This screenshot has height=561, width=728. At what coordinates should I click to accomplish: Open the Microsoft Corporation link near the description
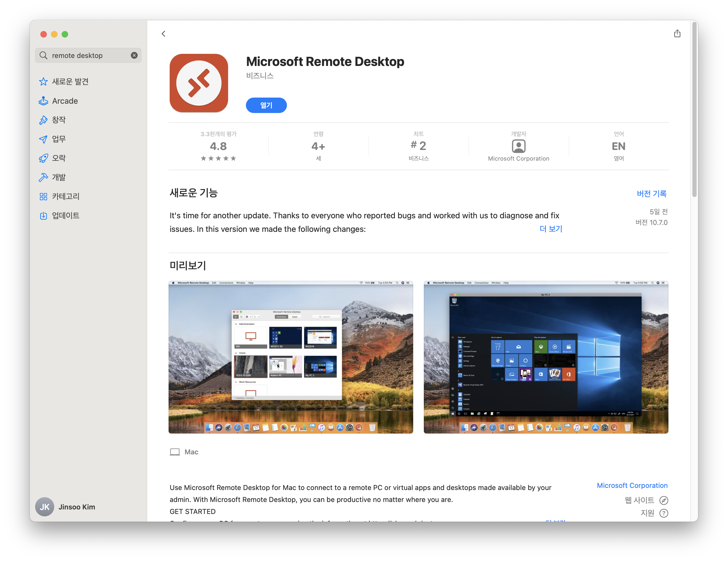point(632,485)
